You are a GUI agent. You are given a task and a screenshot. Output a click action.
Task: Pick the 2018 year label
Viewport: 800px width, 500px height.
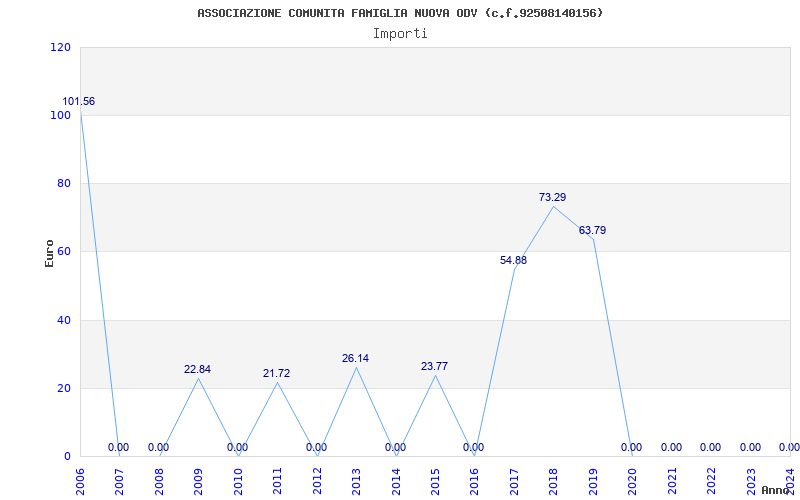point(554,482)
